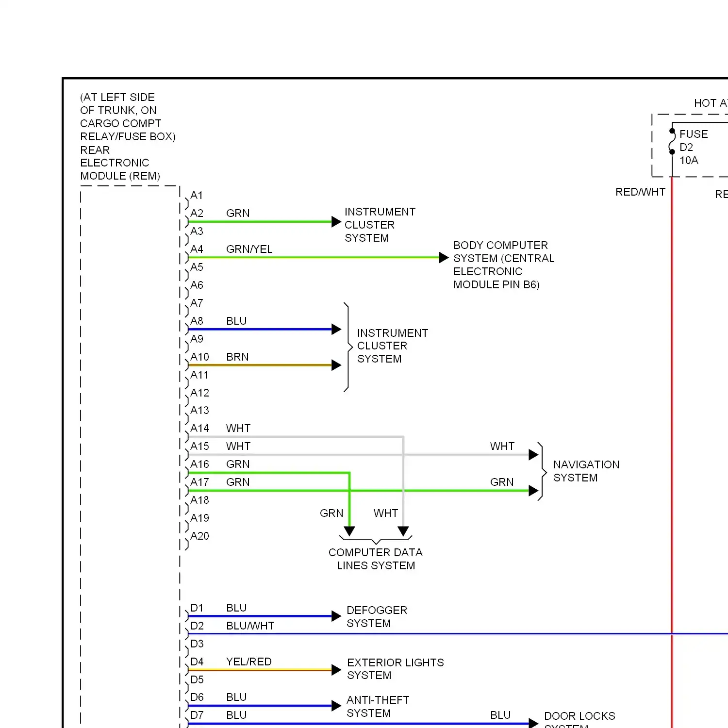Click the BLU label near Door Locks
Screen dimensions: 728x728
(500, 715)
